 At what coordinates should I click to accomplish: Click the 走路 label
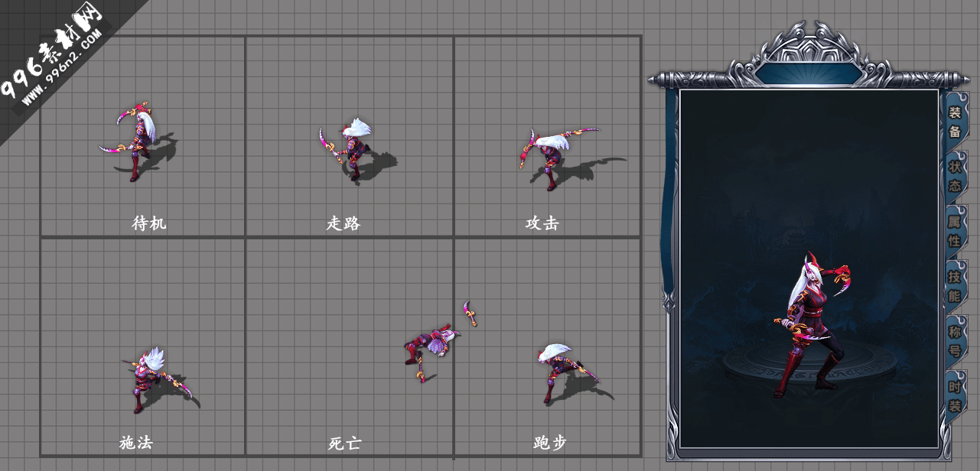[x=343, y=223]
